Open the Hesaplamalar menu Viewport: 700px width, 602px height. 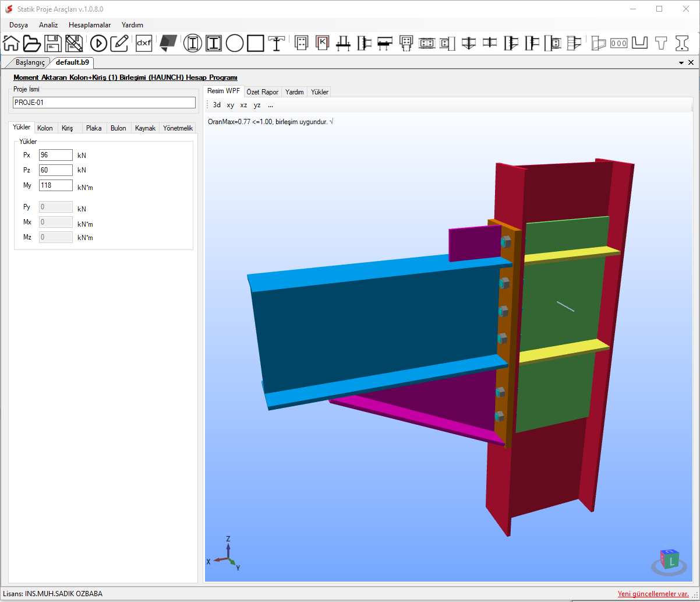point(90,25)
